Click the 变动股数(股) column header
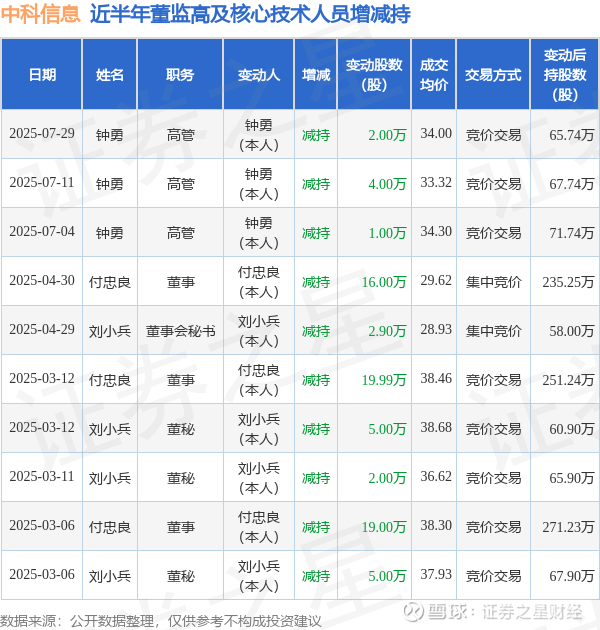 (374, 75)
